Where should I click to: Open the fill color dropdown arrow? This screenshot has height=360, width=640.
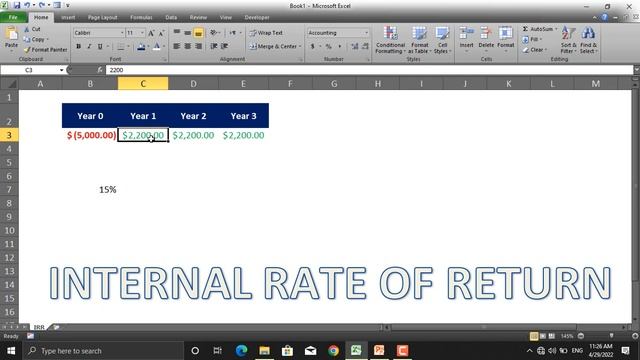(148, 47)
